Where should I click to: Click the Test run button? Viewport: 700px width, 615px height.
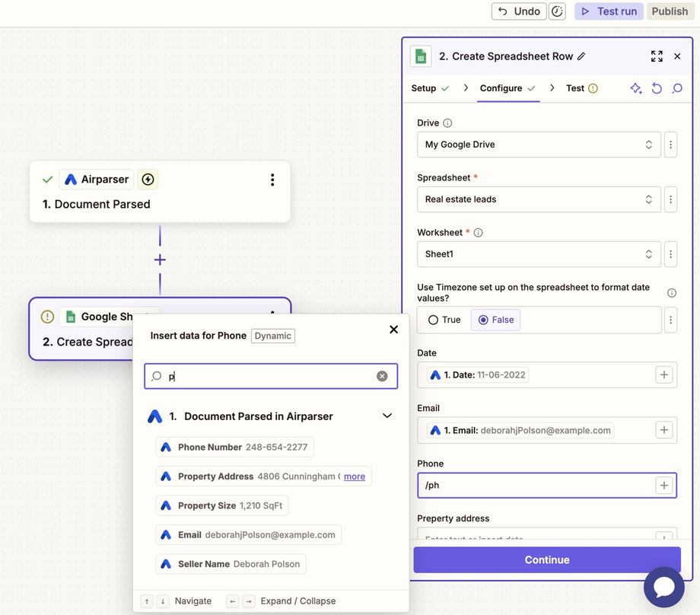click(x=609, y=11)
